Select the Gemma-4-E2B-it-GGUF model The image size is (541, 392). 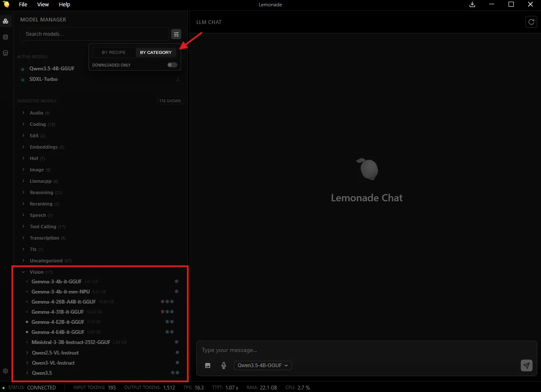[58, 322]
